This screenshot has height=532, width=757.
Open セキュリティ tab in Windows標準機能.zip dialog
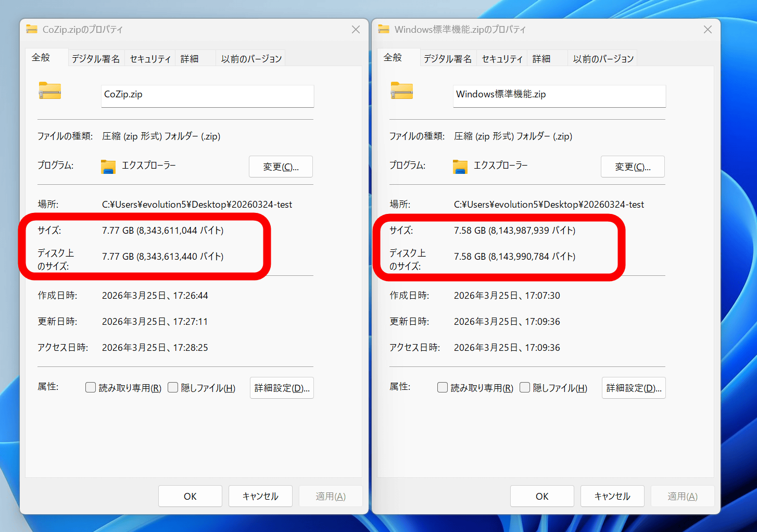[x=502, y=59]
